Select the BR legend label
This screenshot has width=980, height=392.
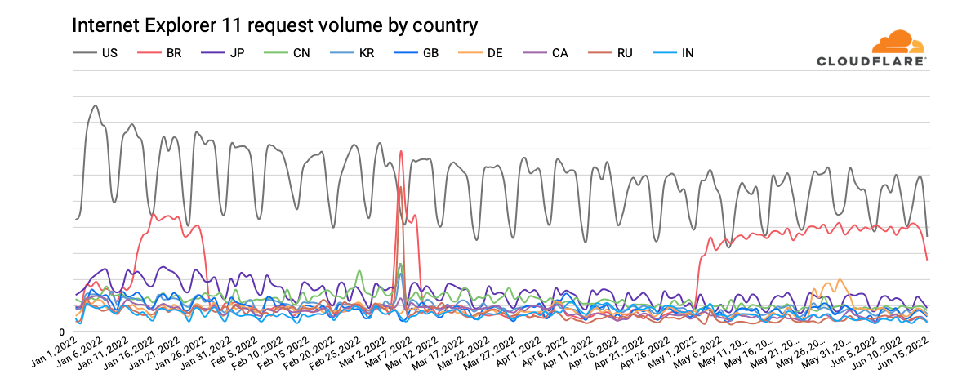point(174,53)
